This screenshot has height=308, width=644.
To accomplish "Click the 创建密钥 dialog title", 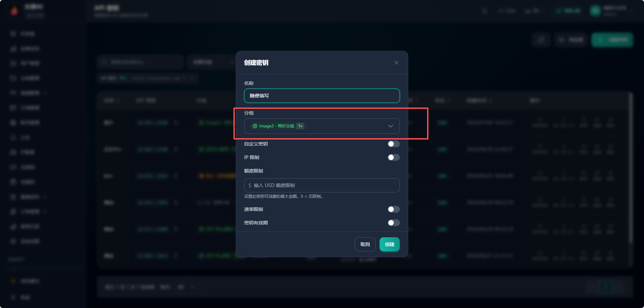I will [256, 63].
